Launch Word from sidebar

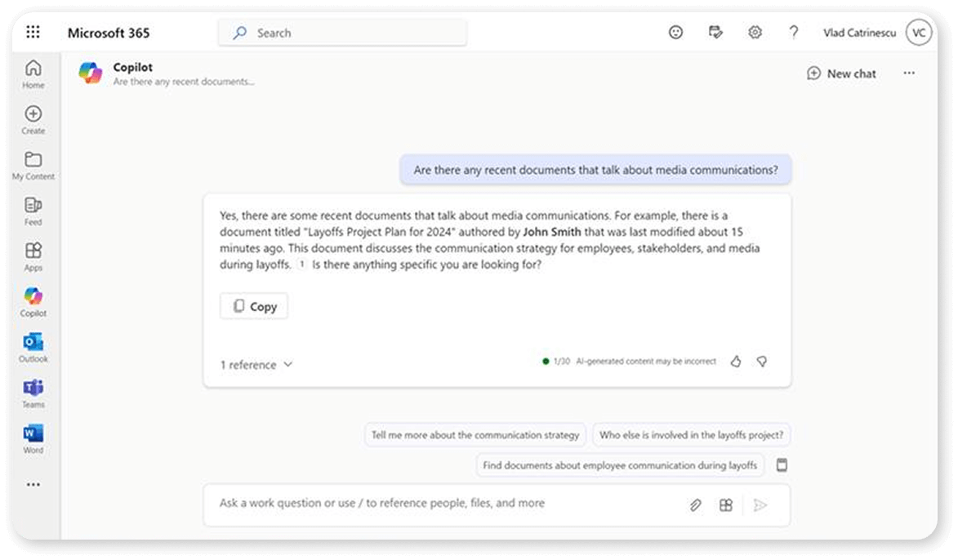[x=33, y=439]
